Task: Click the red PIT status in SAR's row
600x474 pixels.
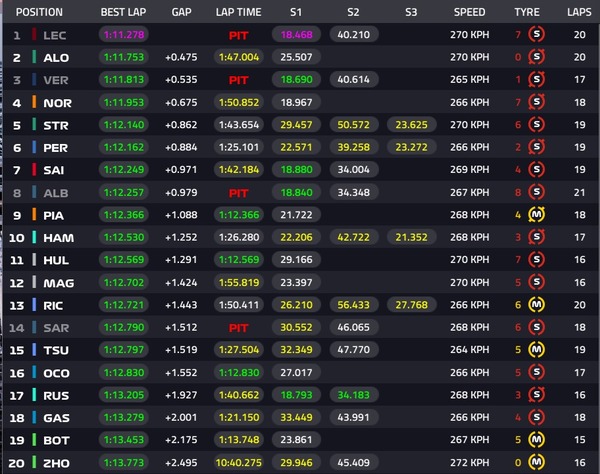Action: (238, 327)
